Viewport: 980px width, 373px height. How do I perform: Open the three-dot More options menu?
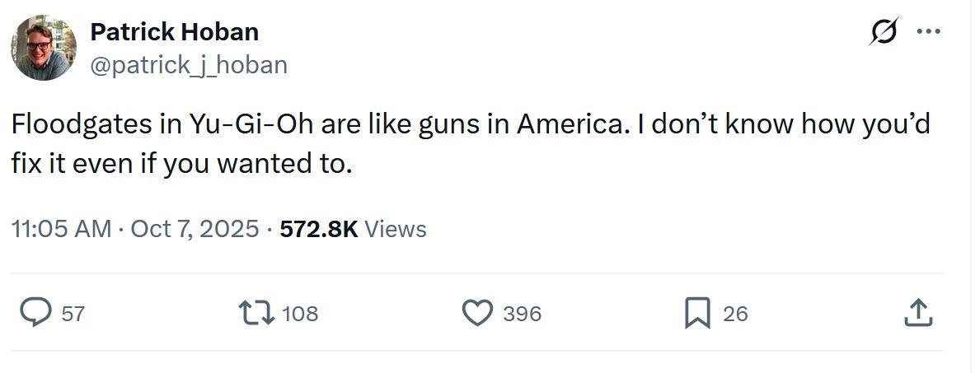929,33
